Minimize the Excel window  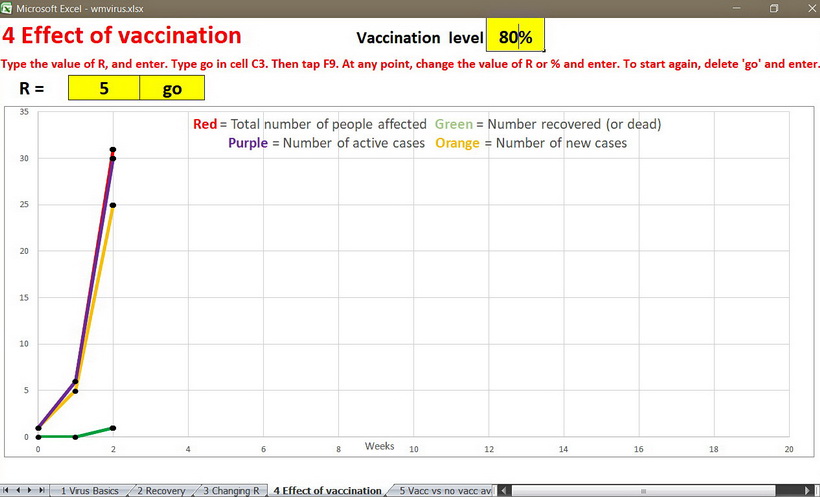735,8
